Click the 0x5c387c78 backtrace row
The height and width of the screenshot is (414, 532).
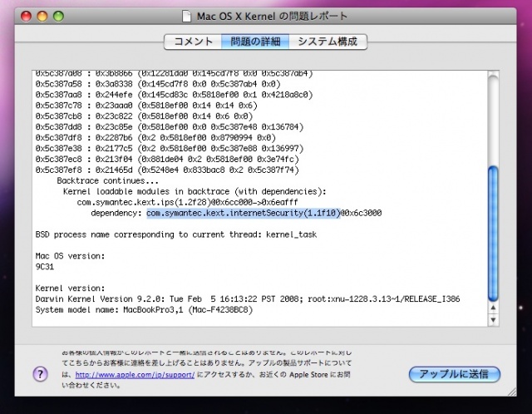[146, 106]
